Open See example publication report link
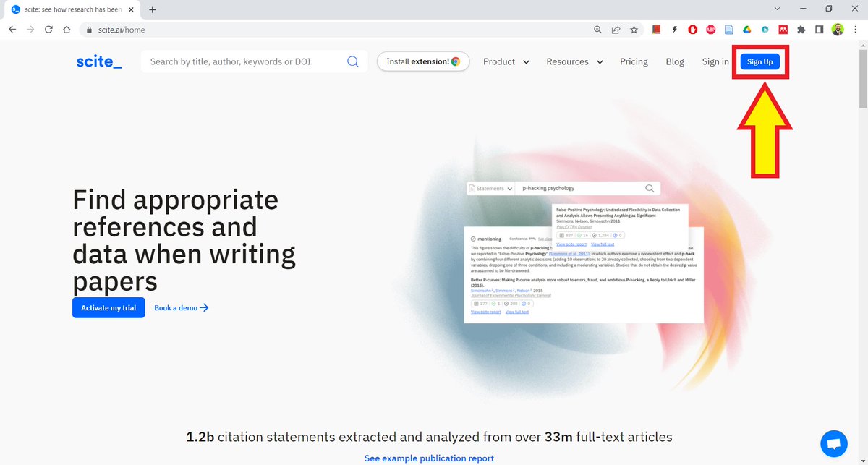Viewport: 868px width, 465px height. pos(429,458)
